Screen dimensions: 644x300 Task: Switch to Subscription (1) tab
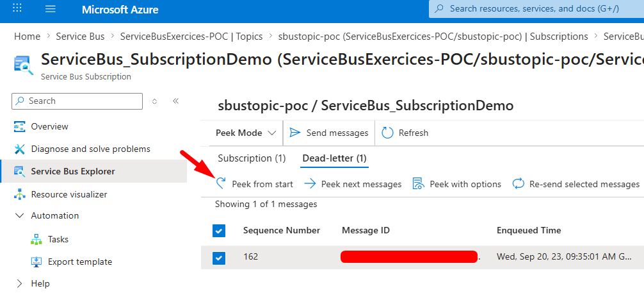(252, 158)
